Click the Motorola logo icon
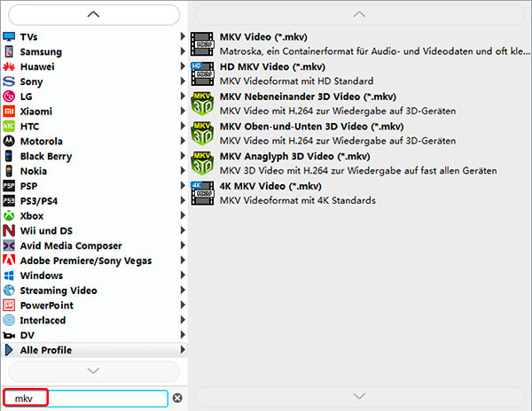532x411 pixels. (x=9, y=141)
